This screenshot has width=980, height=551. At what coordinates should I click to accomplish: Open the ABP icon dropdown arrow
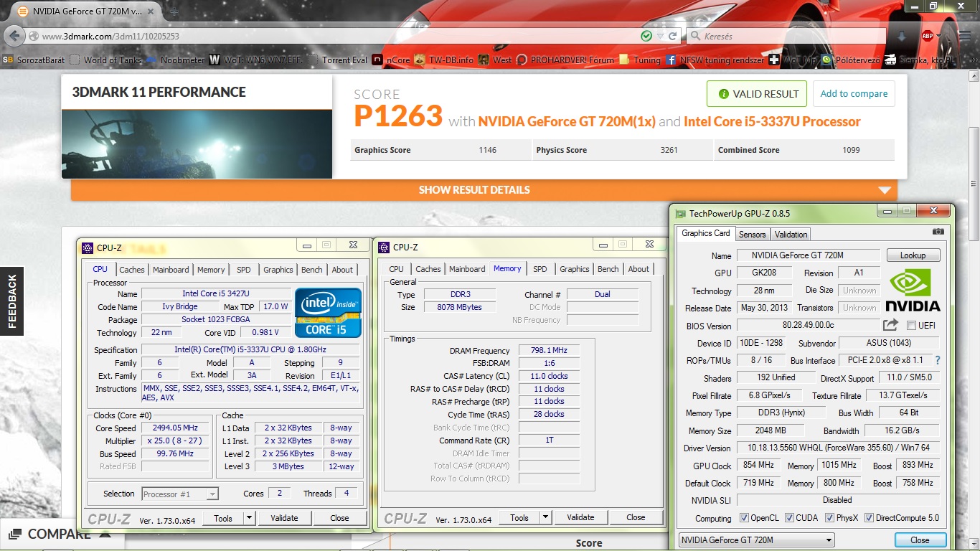point(939,36)
